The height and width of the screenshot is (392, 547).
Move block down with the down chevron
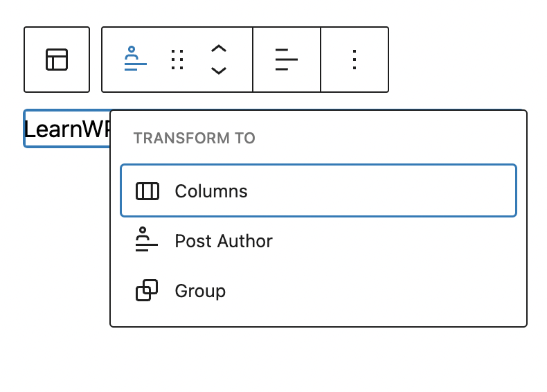tap(219, 71)
